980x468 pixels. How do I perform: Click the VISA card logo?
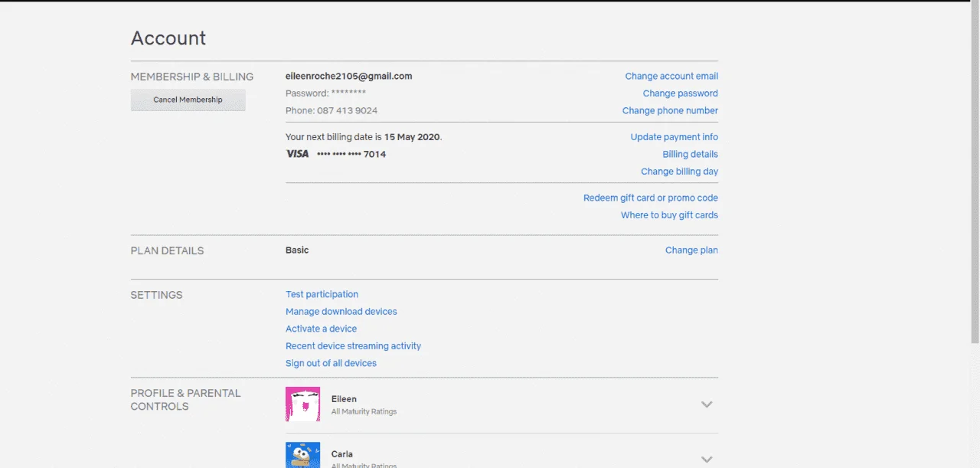click(x=297, y=155)
